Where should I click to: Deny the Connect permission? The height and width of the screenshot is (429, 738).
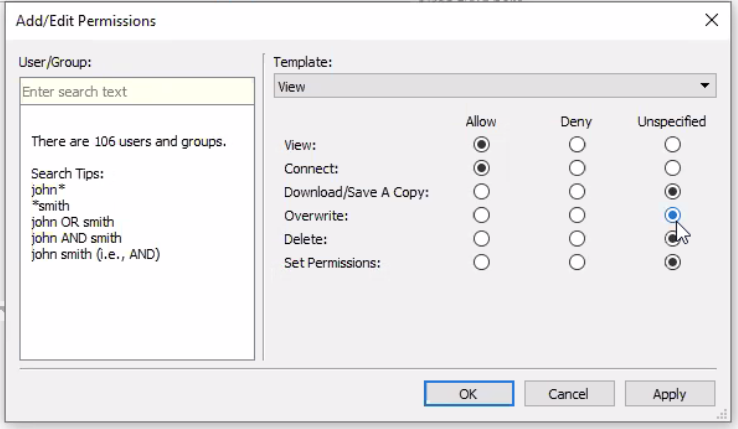tap(576, 168)
